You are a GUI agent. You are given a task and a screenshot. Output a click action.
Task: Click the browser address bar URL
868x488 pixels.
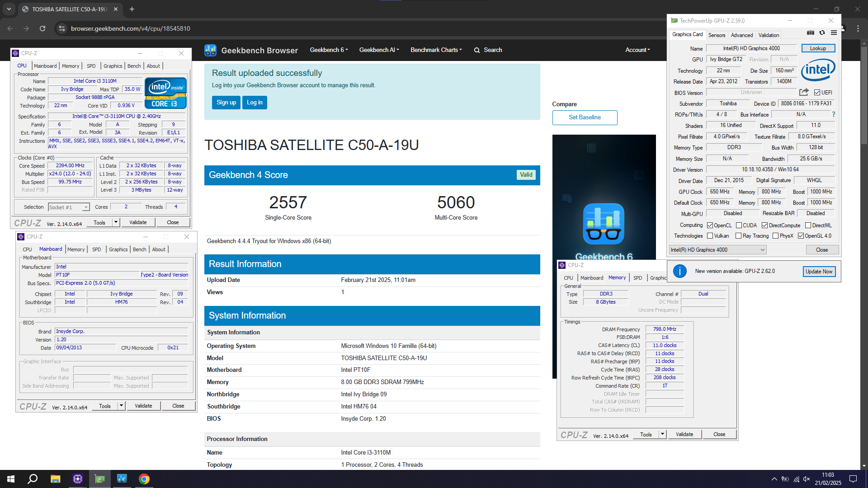[x=130, y=28]
